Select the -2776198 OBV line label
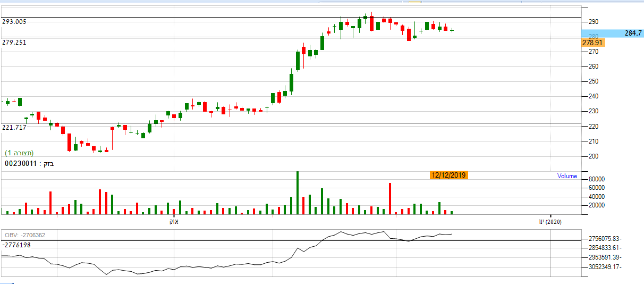The height and width of the screenshot is (284, 644). pos(16,245)
